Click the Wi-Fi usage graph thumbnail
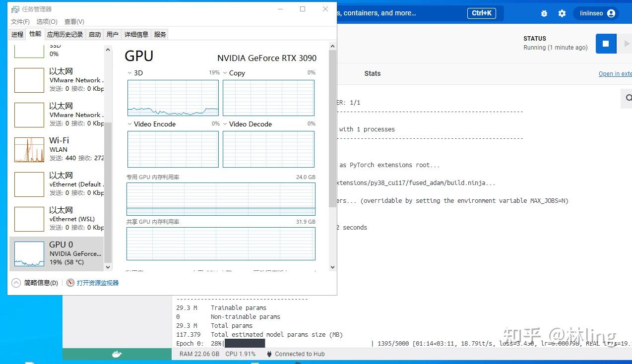 tap(29, 150)
